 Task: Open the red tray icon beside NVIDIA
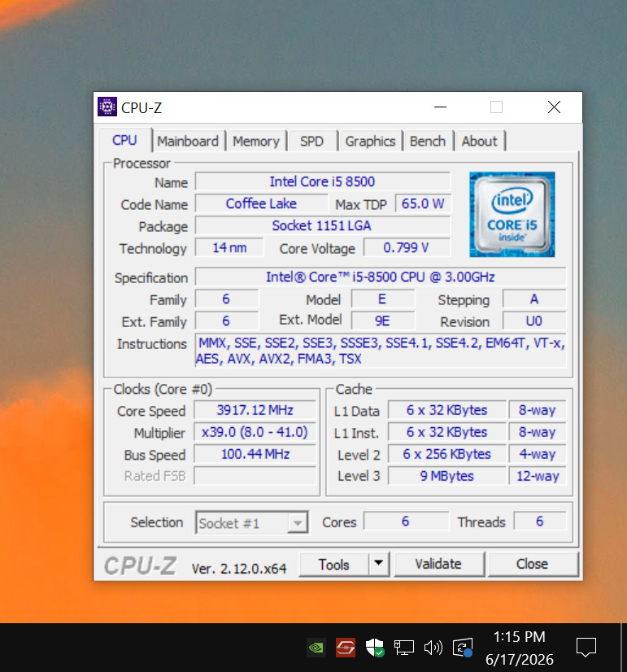pyautogui.click(x=345, y=647)
